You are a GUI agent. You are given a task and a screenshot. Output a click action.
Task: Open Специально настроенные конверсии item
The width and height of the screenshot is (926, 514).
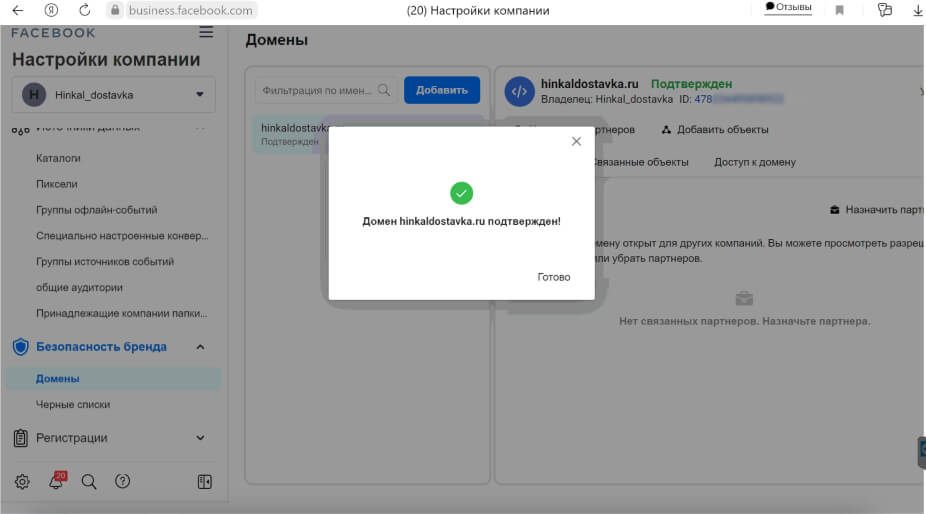tap(122, 236)
